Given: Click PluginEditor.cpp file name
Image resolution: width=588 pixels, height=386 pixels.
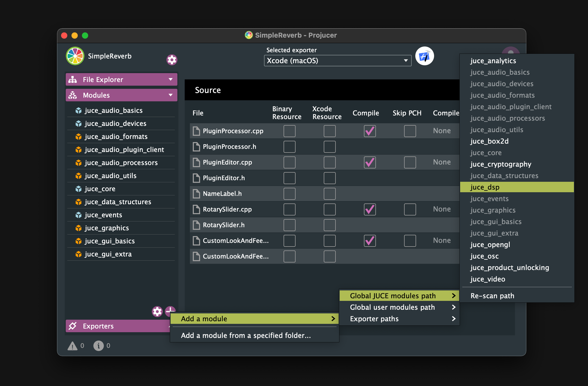Looking at the screenshot, I should tap(227, 162).
